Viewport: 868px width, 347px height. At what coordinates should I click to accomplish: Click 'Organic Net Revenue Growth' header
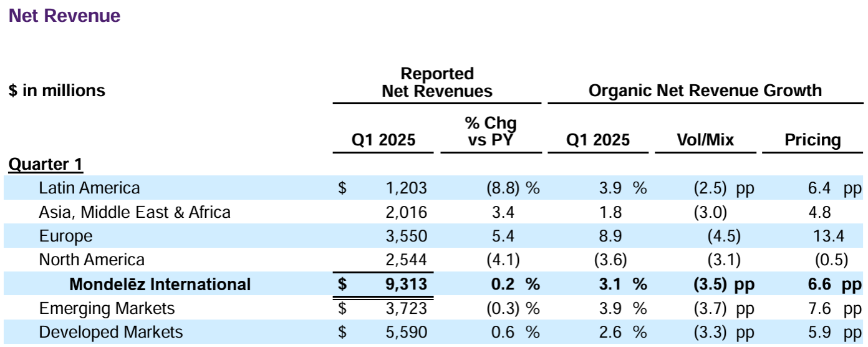705,90
